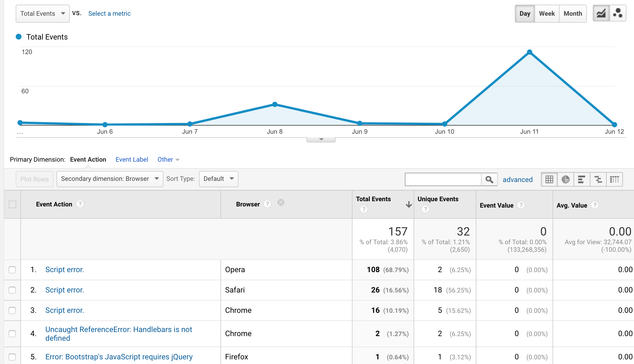634x364 pixels.
Task: Click the Jun 11 data point
Action: 530,52
